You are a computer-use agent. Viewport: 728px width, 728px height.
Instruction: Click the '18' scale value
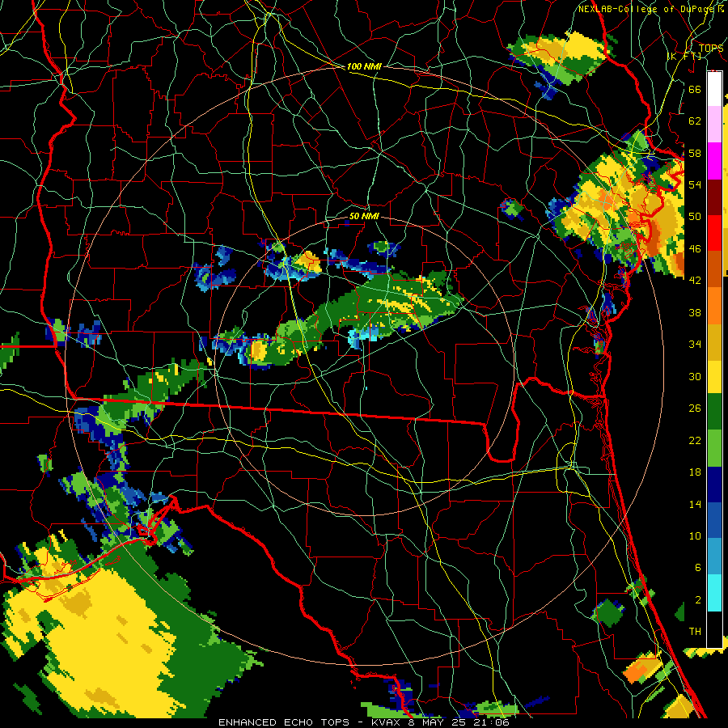[695, 472]
